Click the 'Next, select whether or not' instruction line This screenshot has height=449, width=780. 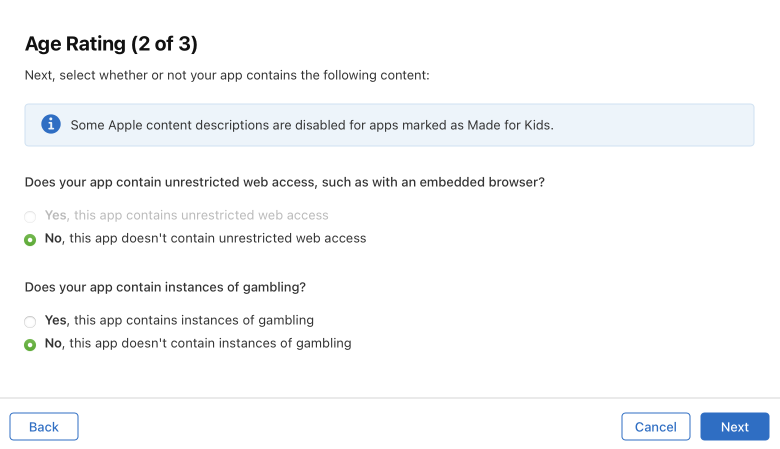coord(227,75)
